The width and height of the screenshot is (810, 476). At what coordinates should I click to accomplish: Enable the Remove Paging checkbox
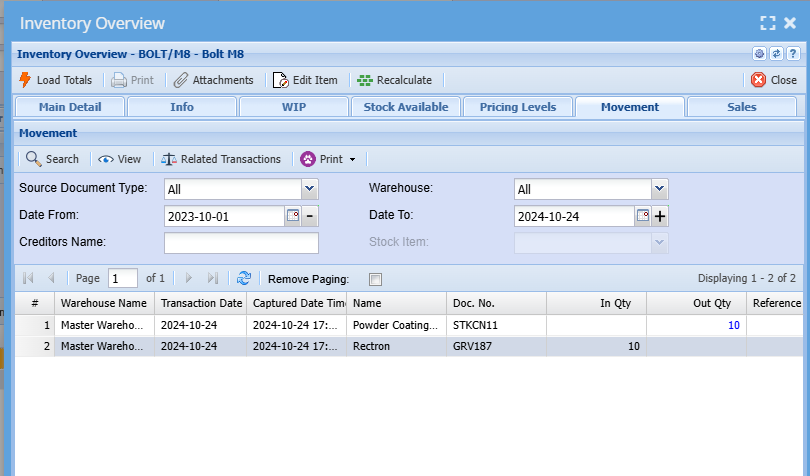click(376, 279)
